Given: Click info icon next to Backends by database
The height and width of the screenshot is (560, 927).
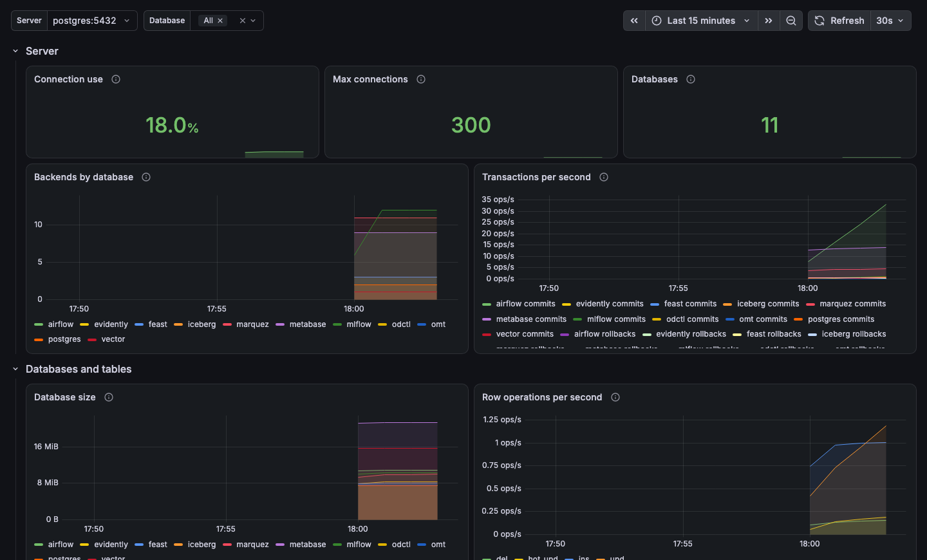Looking at the screenshot, I should point(146,177).
